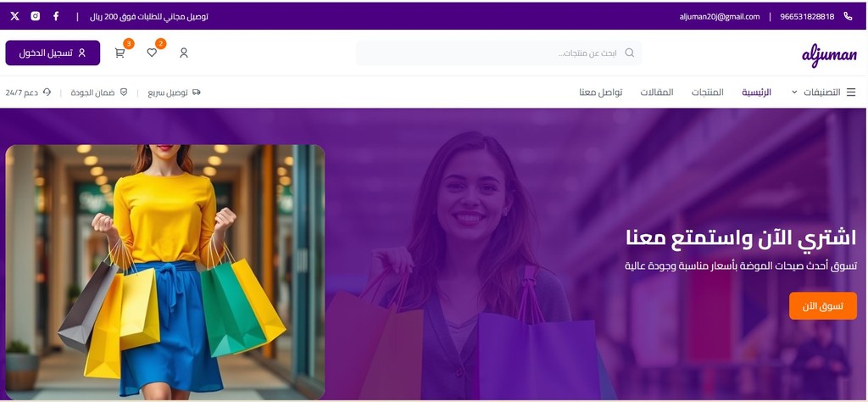Open the shopping cart with 3 items
Image resolution: width=868 pixels, height=402 pixels.
click(120, 53)
